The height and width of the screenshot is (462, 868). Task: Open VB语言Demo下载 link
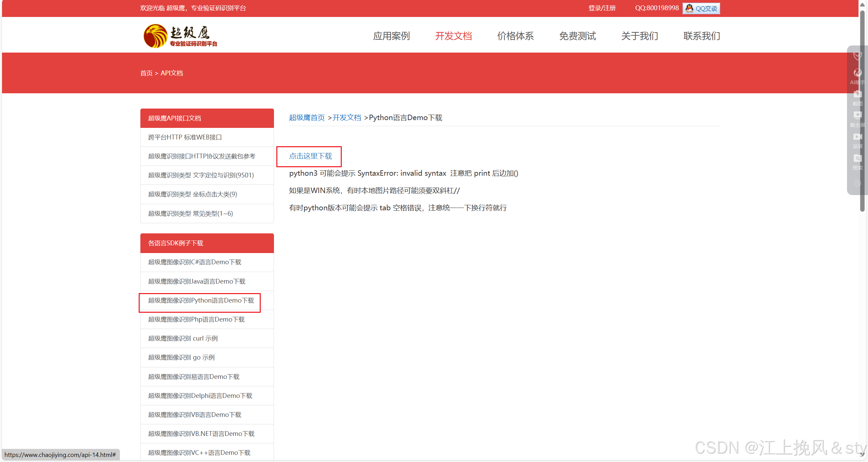tap(207, 415)
